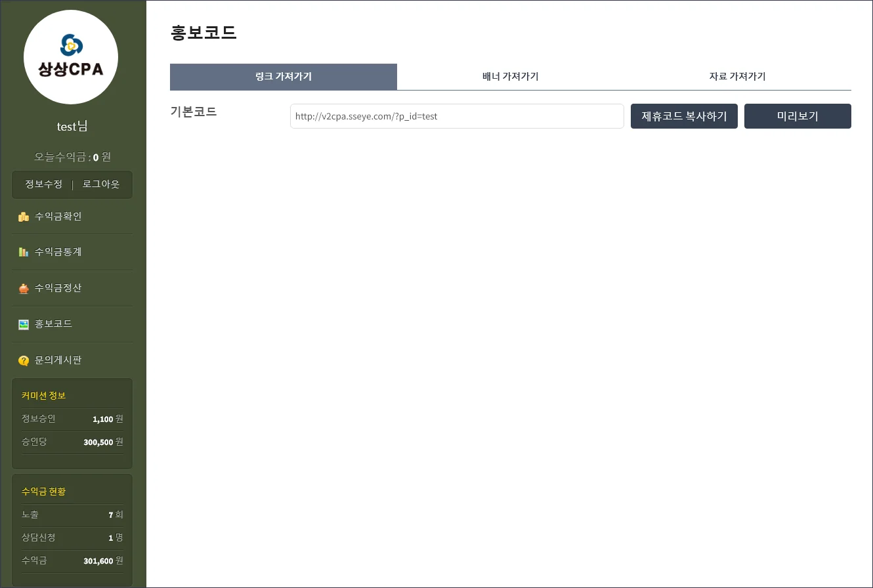873x588 pixels.
Task: Go to the 수익금정산 page
Action: point(58,288)
